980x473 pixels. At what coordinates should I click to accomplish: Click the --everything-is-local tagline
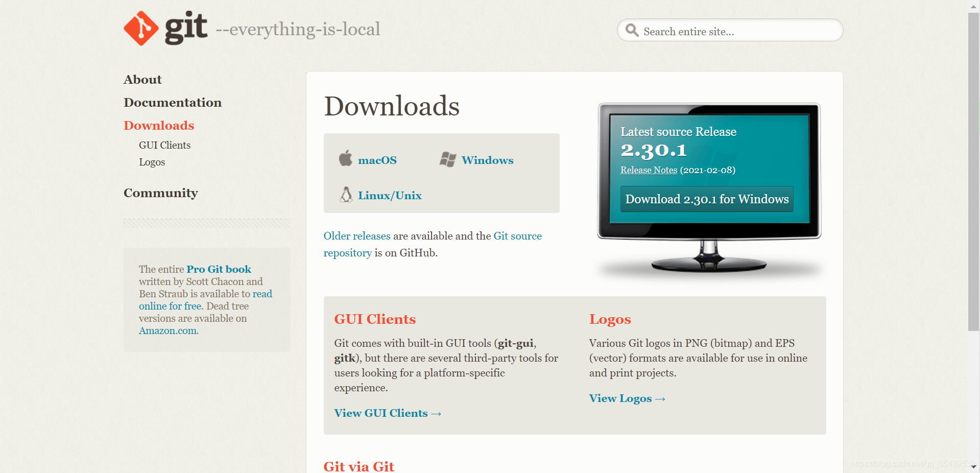point(298,29)
